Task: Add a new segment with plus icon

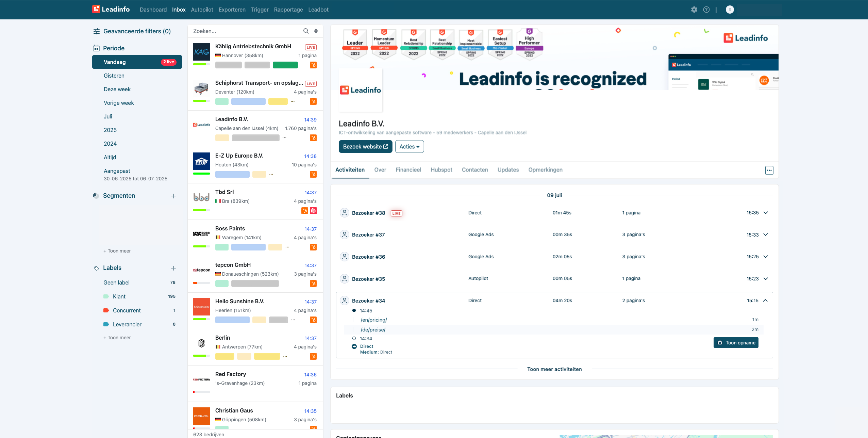Action: (173, 196)
